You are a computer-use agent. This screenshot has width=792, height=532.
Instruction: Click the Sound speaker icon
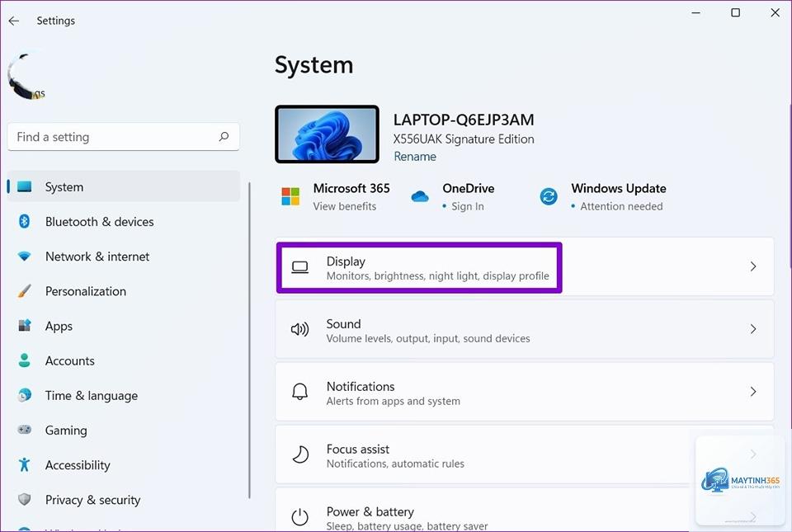(299, 330)
